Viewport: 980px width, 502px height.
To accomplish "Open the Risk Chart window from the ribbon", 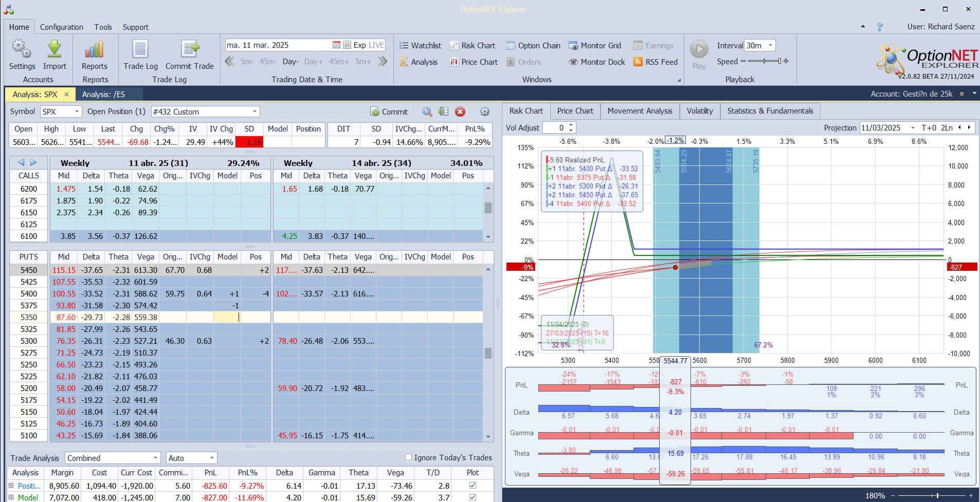I will [x=473, y=46].
